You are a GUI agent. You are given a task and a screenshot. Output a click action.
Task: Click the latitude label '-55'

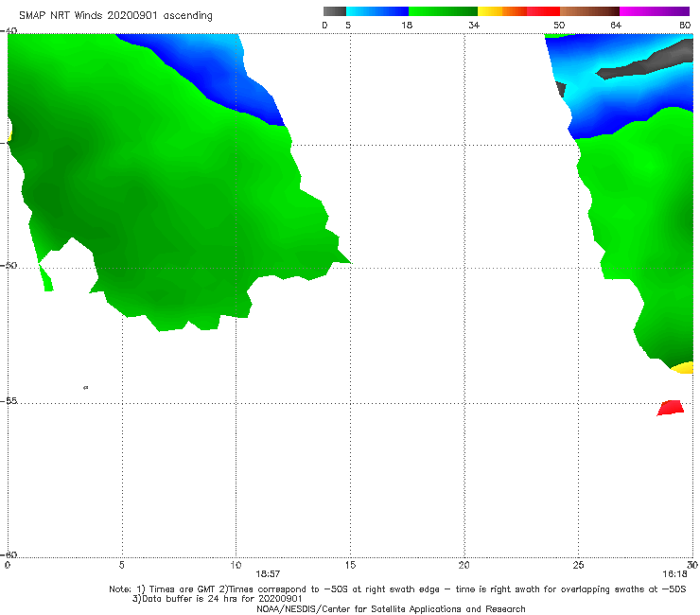[x=9, y=400]
